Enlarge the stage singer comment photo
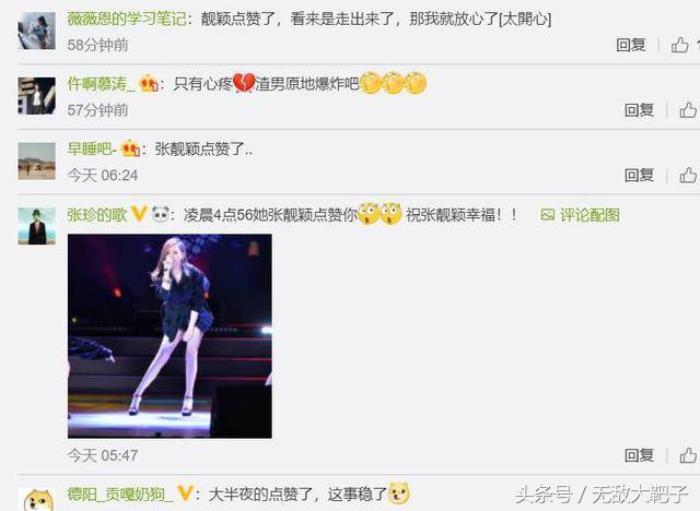700x511 pixels. click(170, 336)
